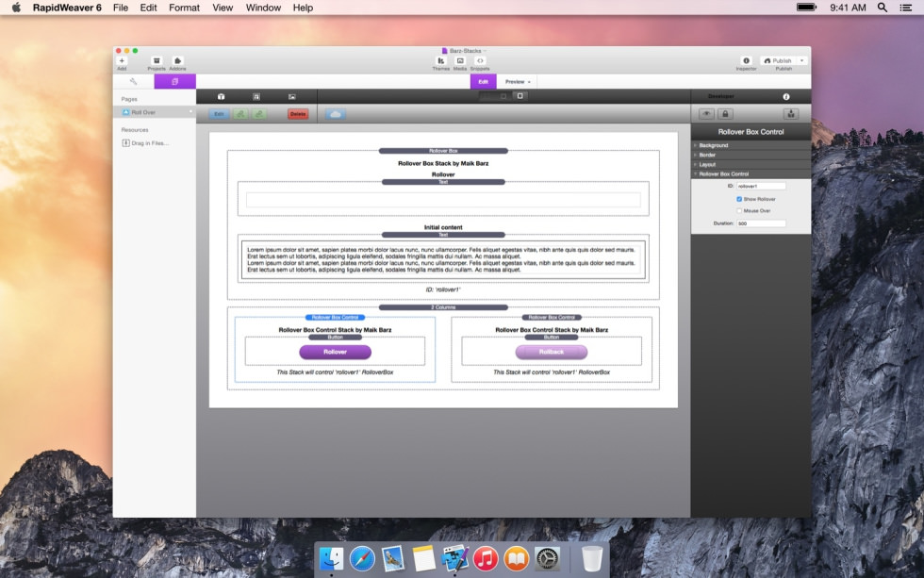Enable the Mouse Over checkbox
This screenshot has height=578, width=924.
coord(739,211)
